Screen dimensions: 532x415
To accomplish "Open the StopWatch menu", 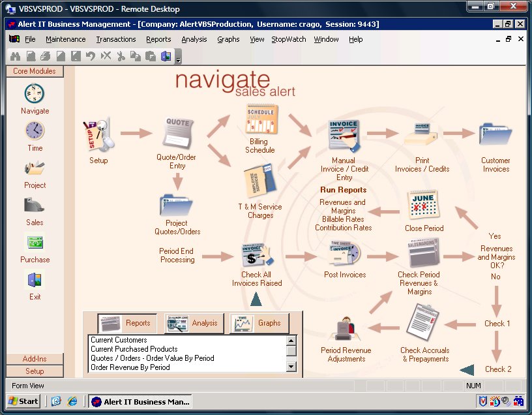I will click(288, 39).
